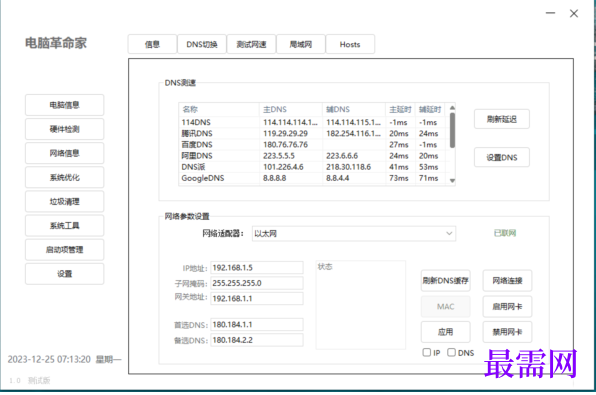This screenshot has width=596, height=395.
Task: Select the 腾讯DNS row
Action: [314, 133]
